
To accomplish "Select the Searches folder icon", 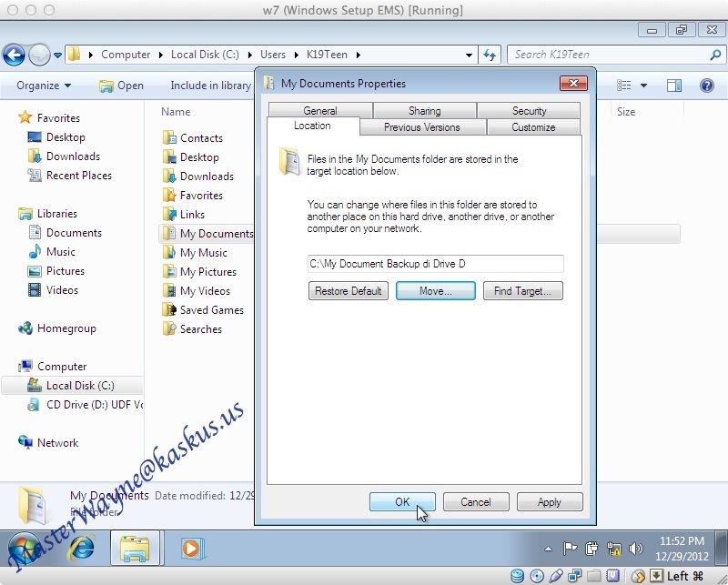I will 168,328.
